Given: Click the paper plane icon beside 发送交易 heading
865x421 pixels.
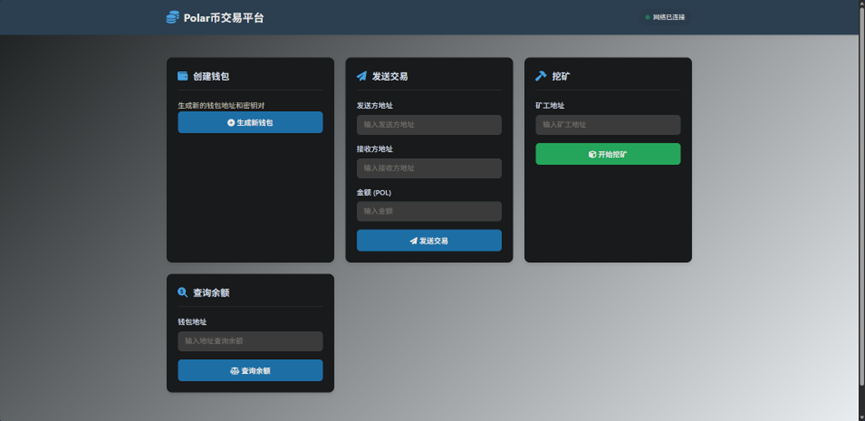Looking at the screenshot, I should [x=361, y=76].
